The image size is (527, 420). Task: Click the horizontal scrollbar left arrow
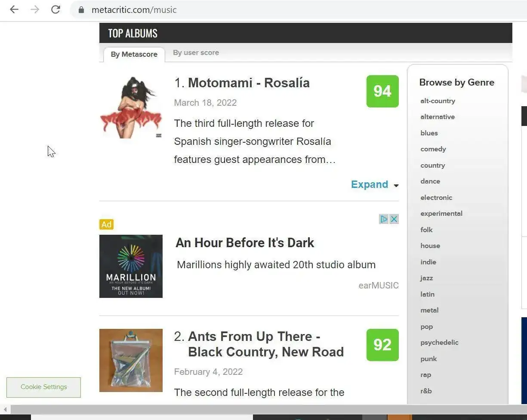[x=5, y=409]
